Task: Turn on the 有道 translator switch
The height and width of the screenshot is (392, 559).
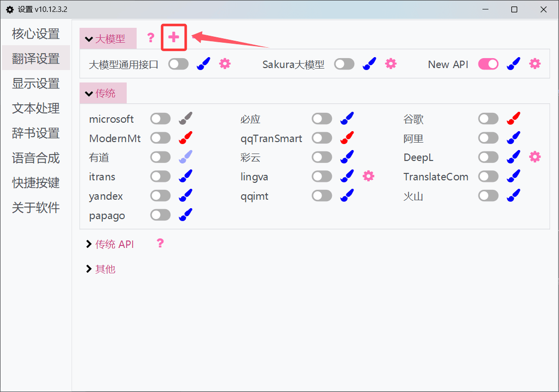Action: pyautogui.click(x=160, y=157)
